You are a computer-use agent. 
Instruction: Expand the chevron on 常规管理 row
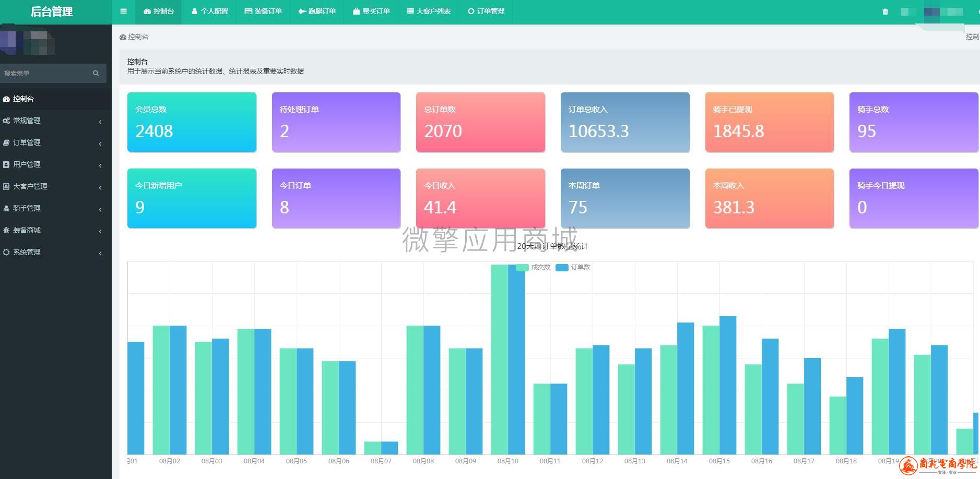point(100,122)
